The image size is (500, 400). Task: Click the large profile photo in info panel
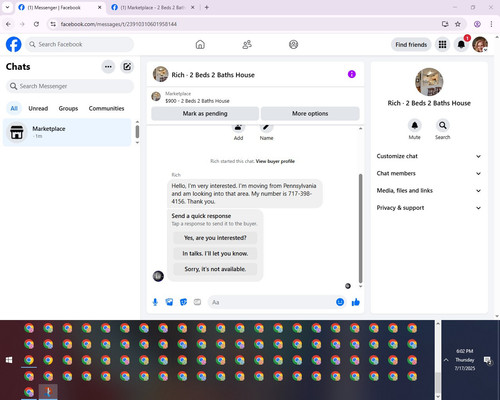pos(429,82)
